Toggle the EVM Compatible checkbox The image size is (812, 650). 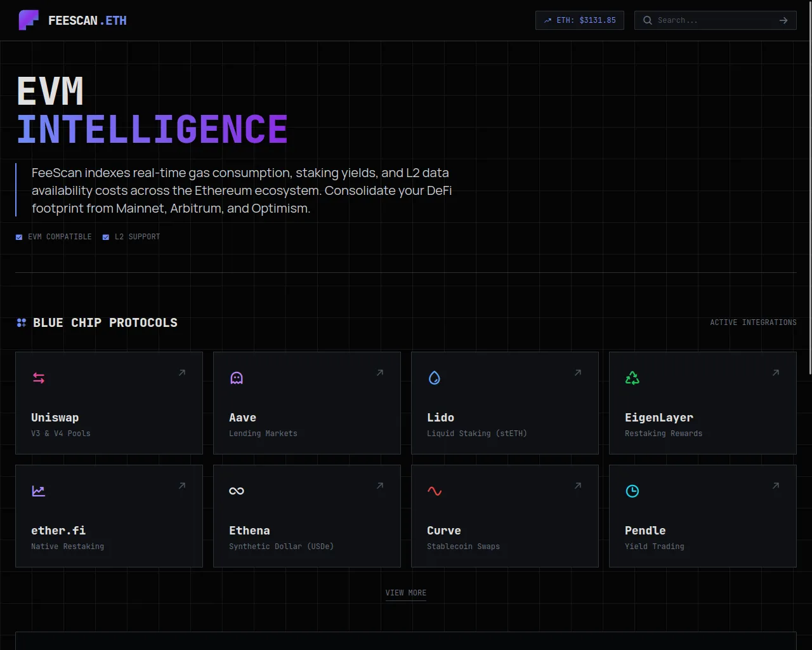coord(19,237)
